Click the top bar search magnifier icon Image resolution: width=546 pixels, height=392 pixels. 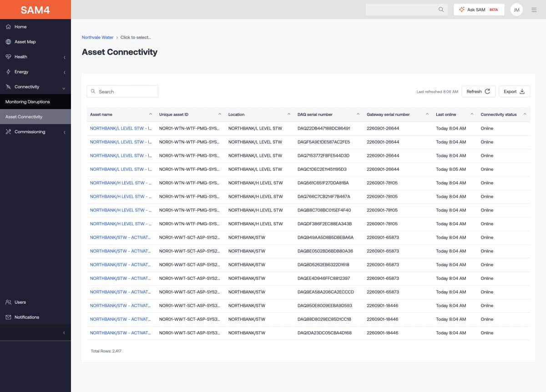pos(441,10)
